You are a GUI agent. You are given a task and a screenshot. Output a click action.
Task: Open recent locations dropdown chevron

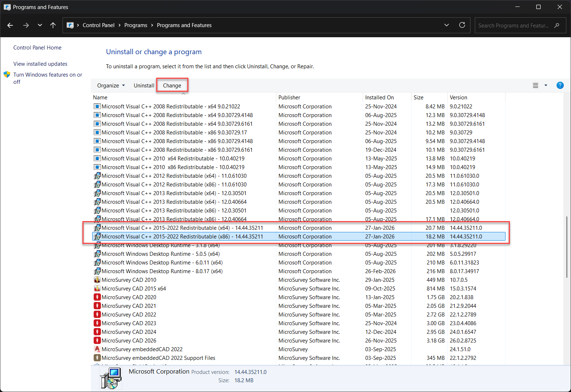[x=40, y=25]
